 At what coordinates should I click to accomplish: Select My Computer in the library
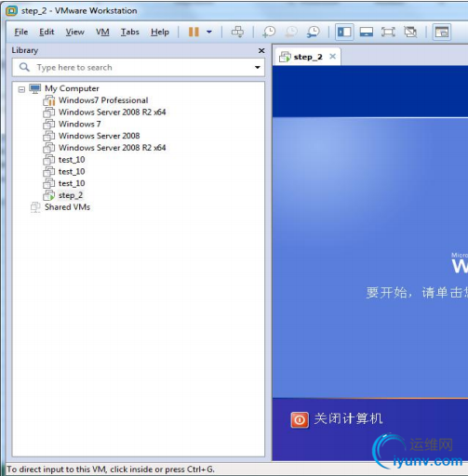(72, 88)
